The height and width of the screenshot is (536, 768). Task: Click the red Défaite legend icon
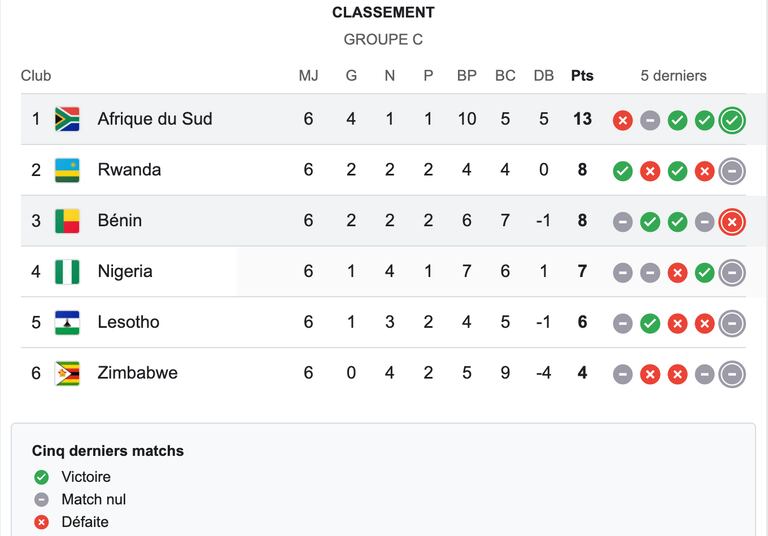click(41, 522)
